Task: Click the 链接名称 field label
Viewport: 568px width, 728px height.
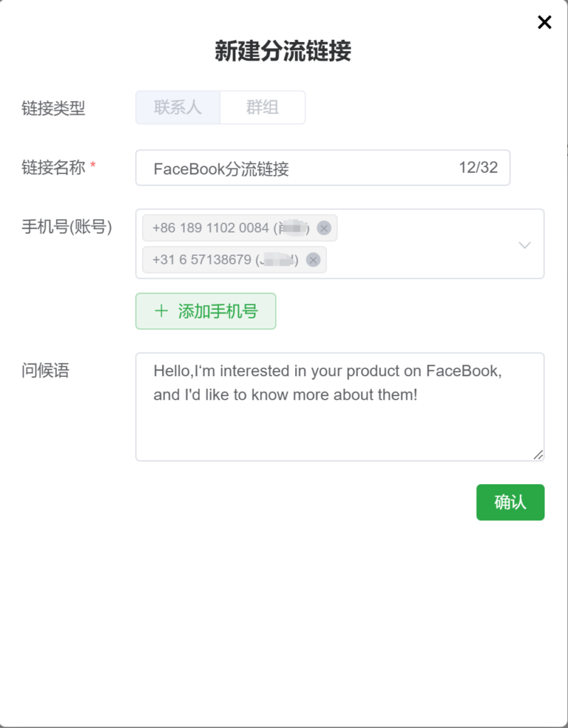Action: click(53, 168)
